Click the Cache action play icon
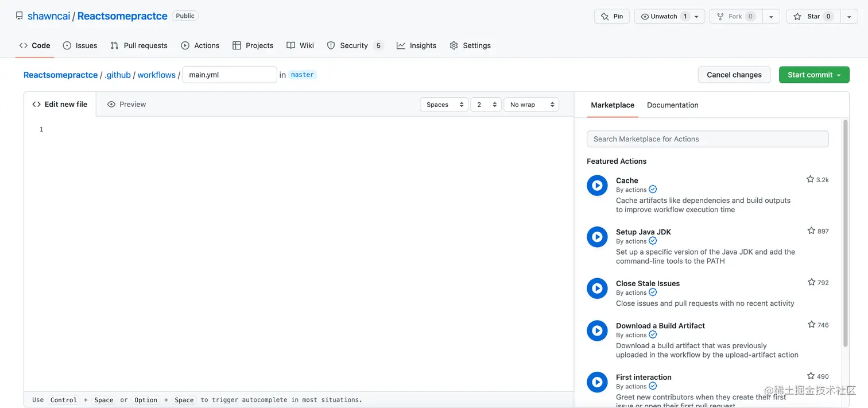Image resolution: width=868 pixels, height=408 pixels. [597, 186]
